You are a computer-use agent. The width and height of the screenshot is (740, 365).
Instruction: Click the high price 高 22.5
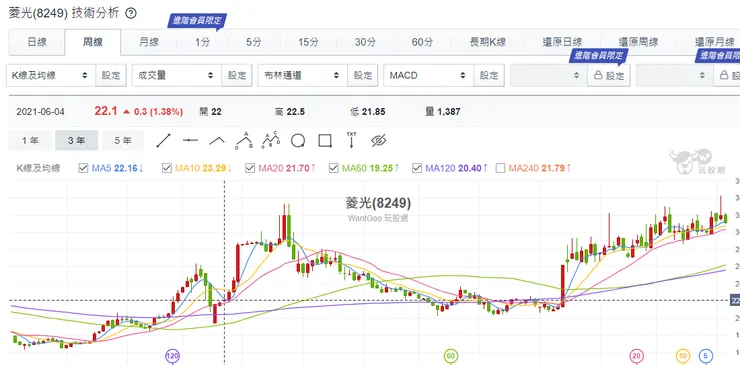(289, 112)
